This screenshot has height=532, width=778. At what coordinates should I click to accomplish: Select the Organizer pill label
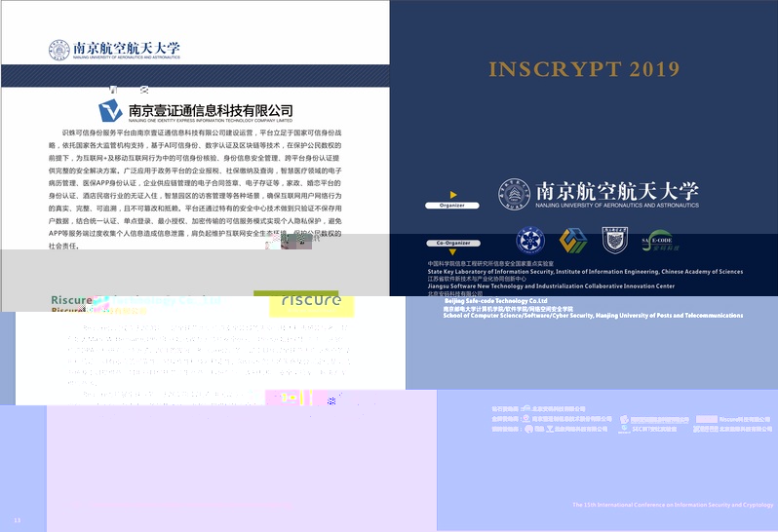pos(452,206)
